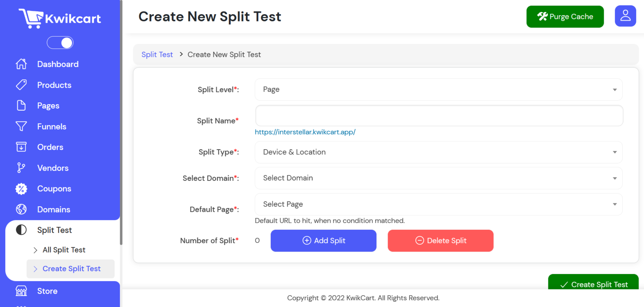Click the Split Name input field

439,116
